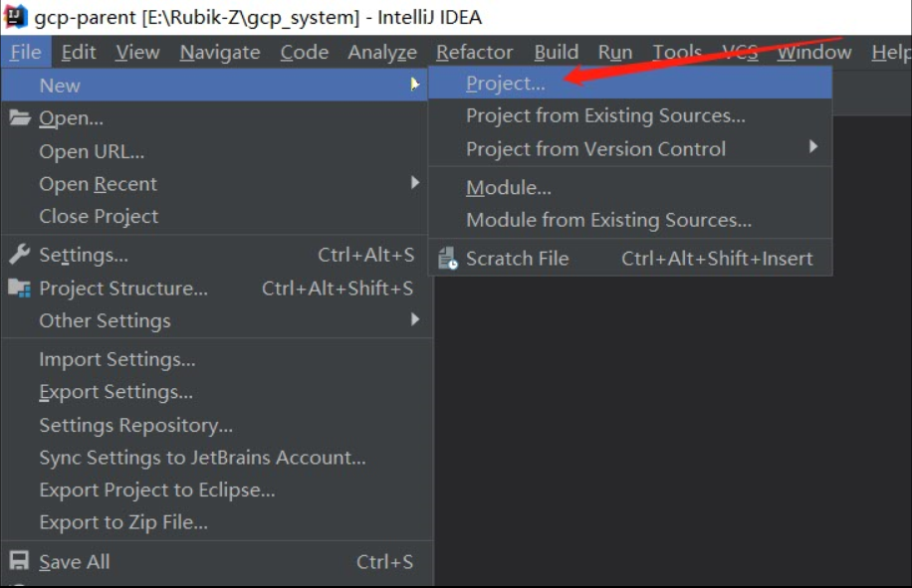Select Close Project from File menu
This screenshot has width=912, height=588.
99,216
